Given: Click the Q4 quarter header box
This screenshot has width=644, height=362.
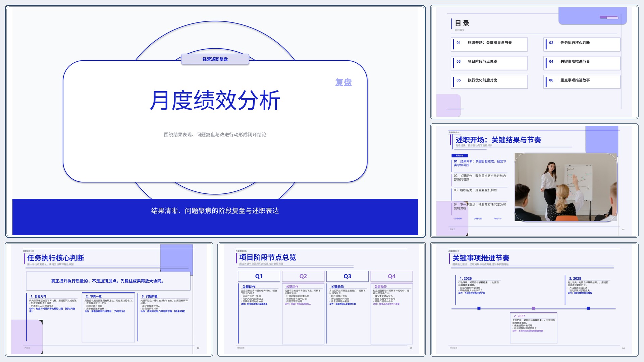Looking at the screenshot, I should click(392, 276).
